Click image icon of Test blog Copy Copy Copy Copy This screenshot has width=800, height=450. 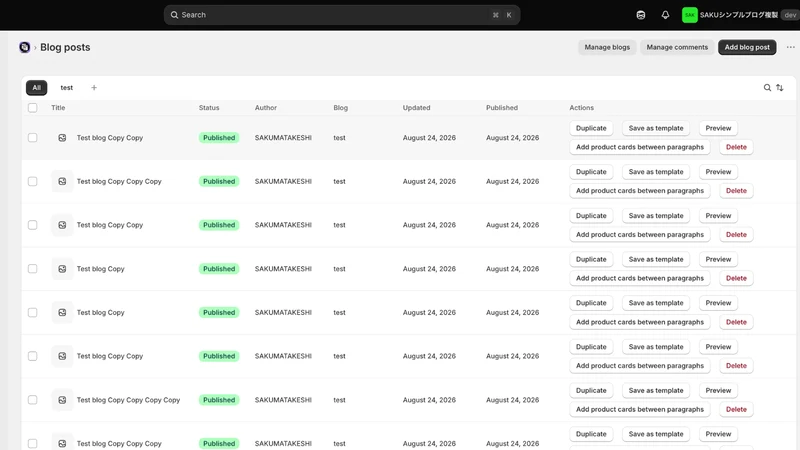coord(62,400)
